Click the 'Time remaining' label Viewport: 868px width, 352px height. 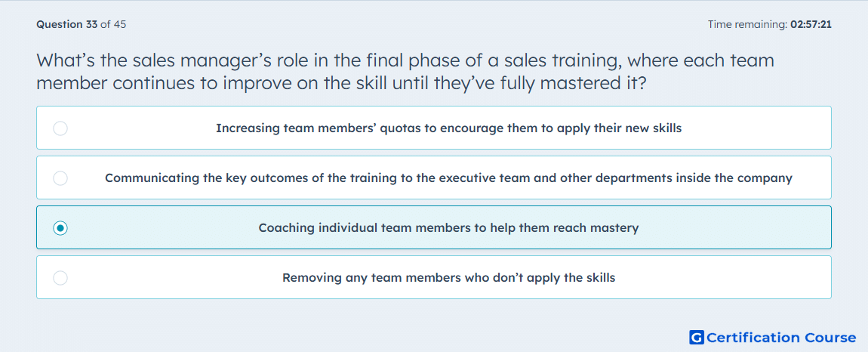[749, 24]
